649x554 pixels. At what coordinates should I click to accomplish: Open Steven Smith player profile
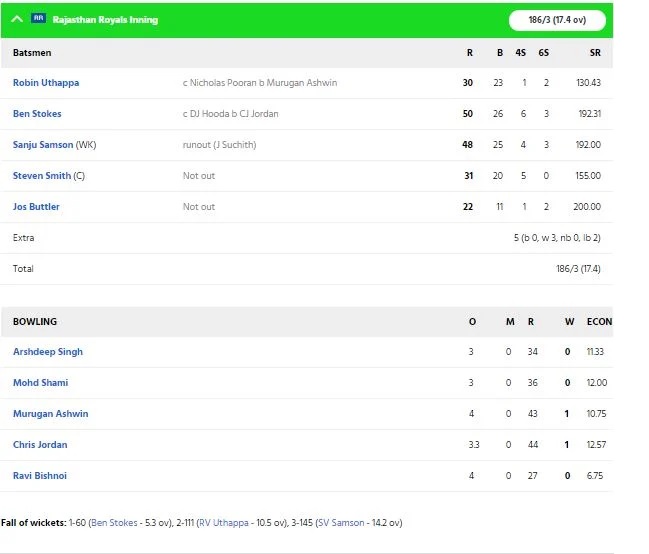(x=42, y=176)
